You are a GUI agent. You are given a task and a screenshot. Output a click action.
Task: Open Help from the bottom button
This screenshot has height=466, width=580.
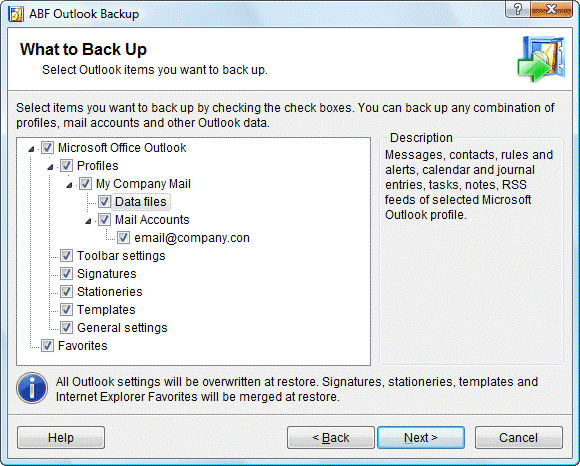point(61,438)
